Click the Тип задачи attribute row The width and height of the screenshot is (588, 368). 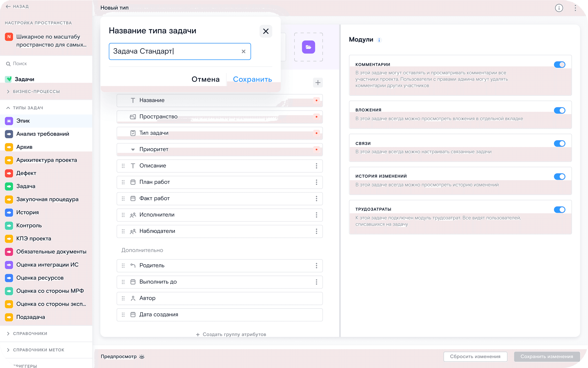[x=219, y=133]
